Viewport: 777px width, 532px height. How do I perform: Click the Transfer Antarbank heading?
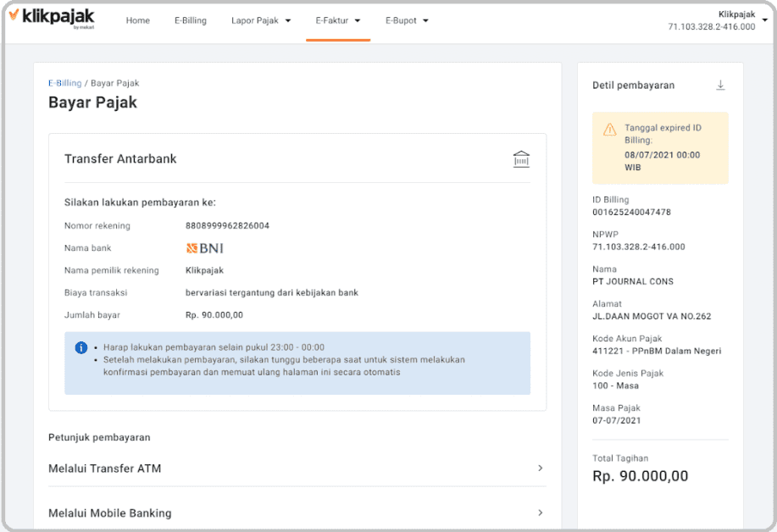click(x=120, y=159)
